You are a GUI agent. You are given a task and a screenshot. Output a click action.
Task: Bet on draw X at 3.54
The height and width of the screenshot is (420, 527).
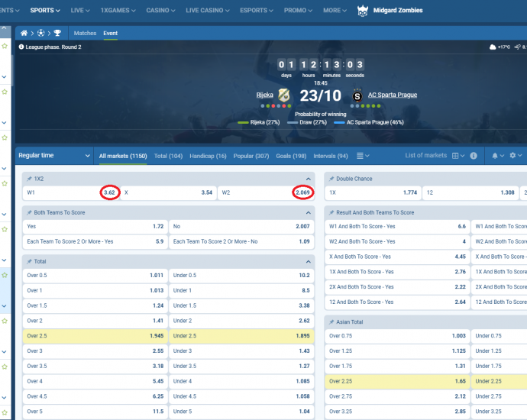[x=168, y=192]
